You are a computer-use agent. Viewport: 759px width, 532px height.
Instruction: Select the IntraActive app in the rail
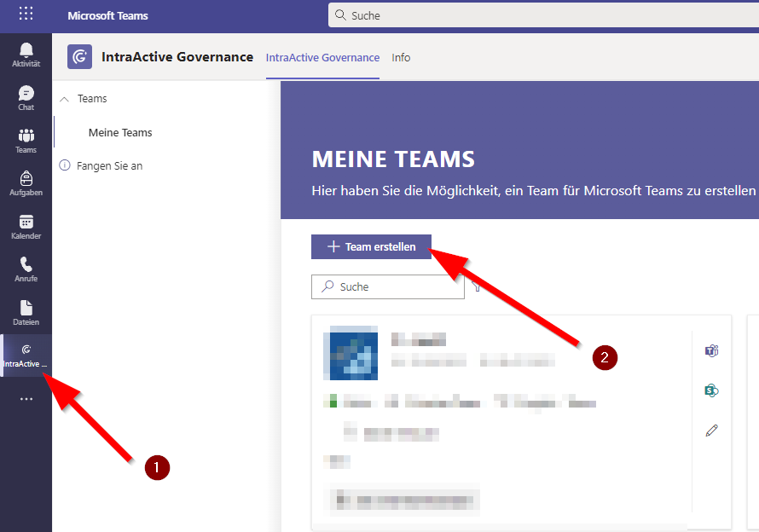[x=26, y=356]
